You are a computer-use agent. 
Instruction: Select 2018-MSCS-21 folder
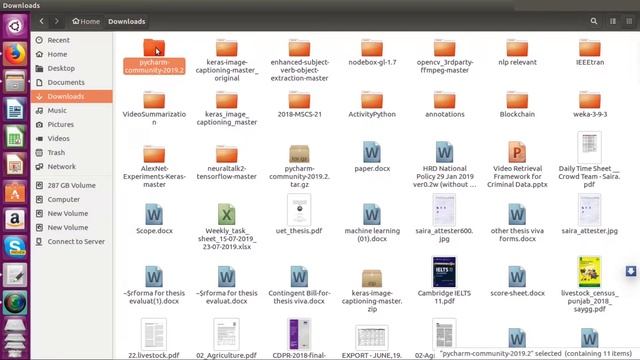tap(300, 104)
